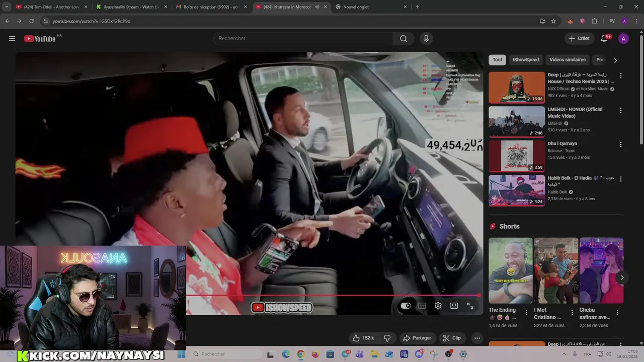Click in the YouTube Rechercher search field
Image resolution: width=644 pixels, height=362 pixels.
point(303,39)
